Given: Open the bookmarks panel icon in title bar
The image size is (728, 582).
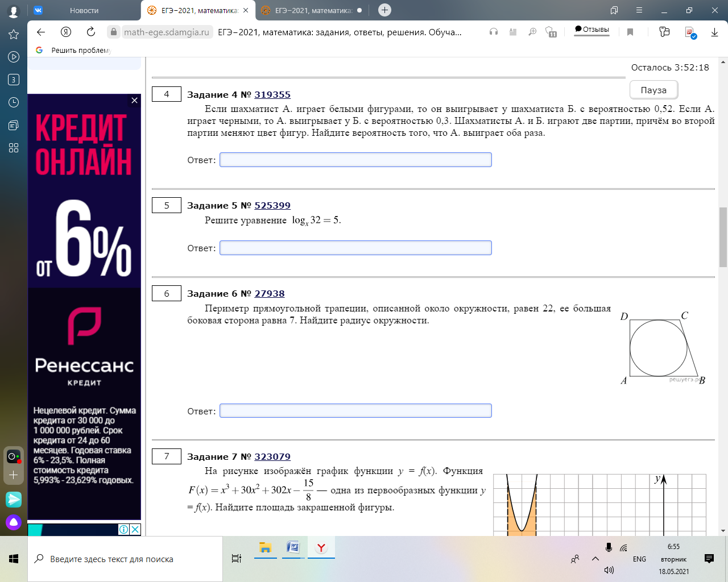Looking at the screenshot, I should click(x=614, y=10).
